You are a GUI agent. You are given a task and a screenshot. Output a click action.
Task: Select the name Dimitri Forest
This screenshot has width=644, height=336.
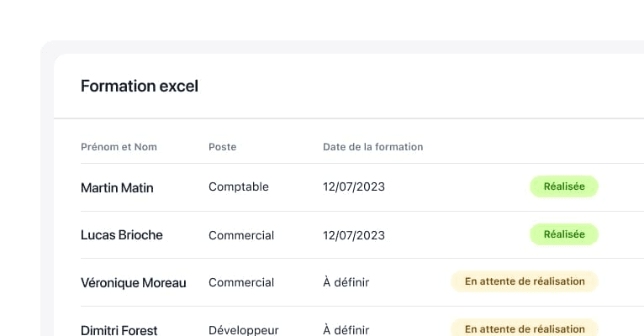(x=119, y=330)
